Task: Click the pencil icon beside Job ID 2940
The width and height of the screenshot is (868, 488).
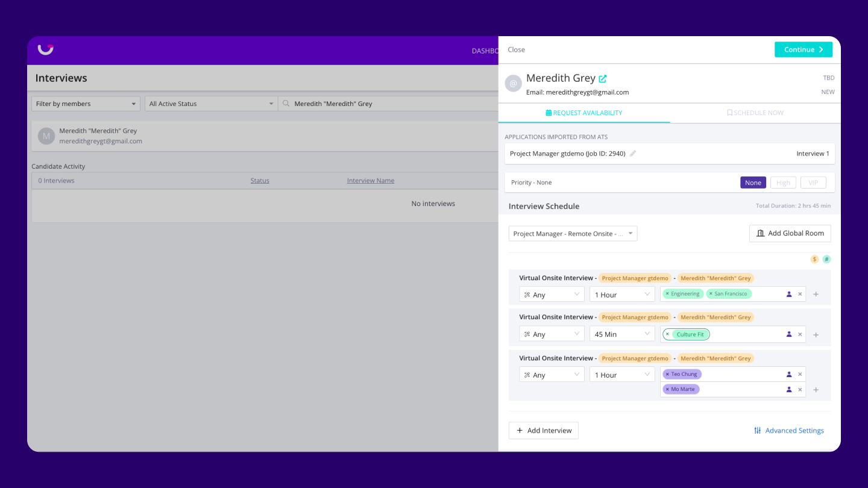Action: (633, 154)
